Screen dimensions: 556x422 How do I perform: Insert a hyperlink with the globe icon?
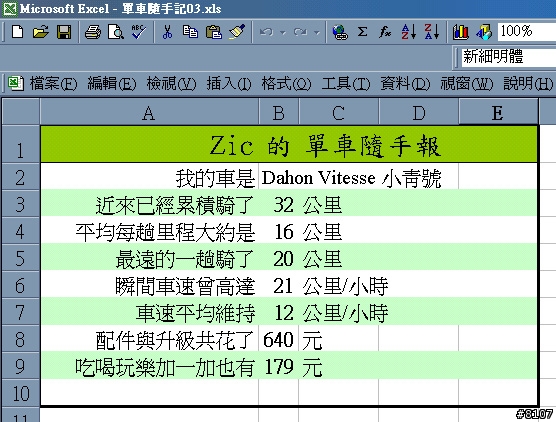[x=340, y=32]
